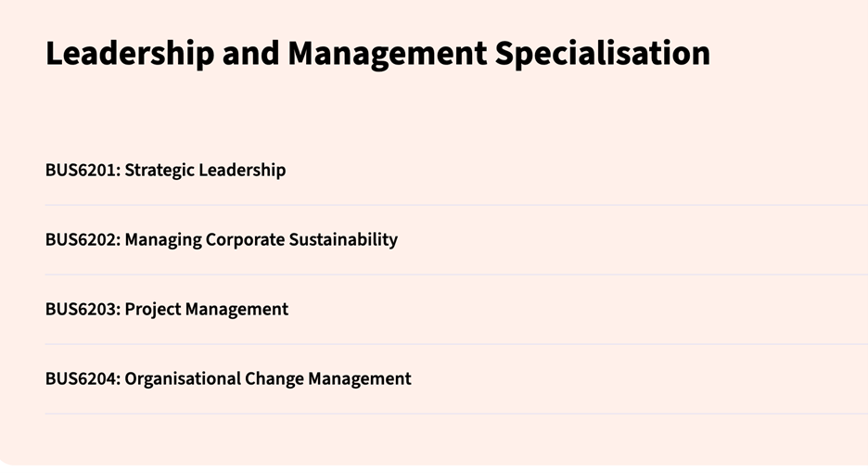Click the word Management in the main heading

(387, 54)
